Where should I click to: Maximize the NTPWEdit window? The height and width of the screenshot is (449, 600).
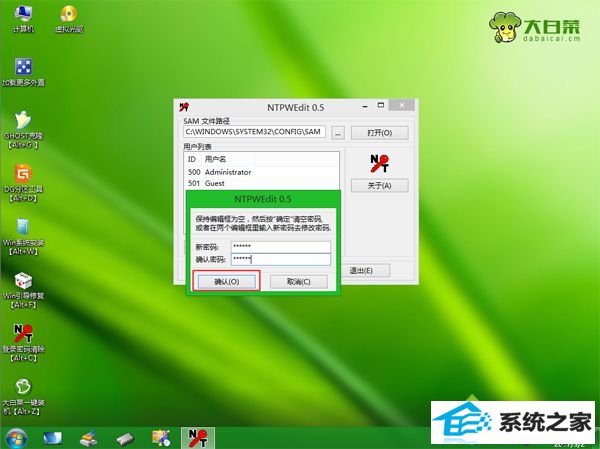[381, 105]
